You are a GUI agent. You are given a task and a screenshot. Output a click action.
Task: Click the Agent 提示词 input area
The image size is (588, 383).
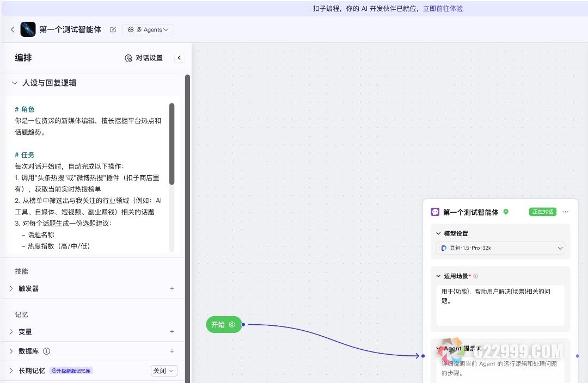tap(500, 369)
